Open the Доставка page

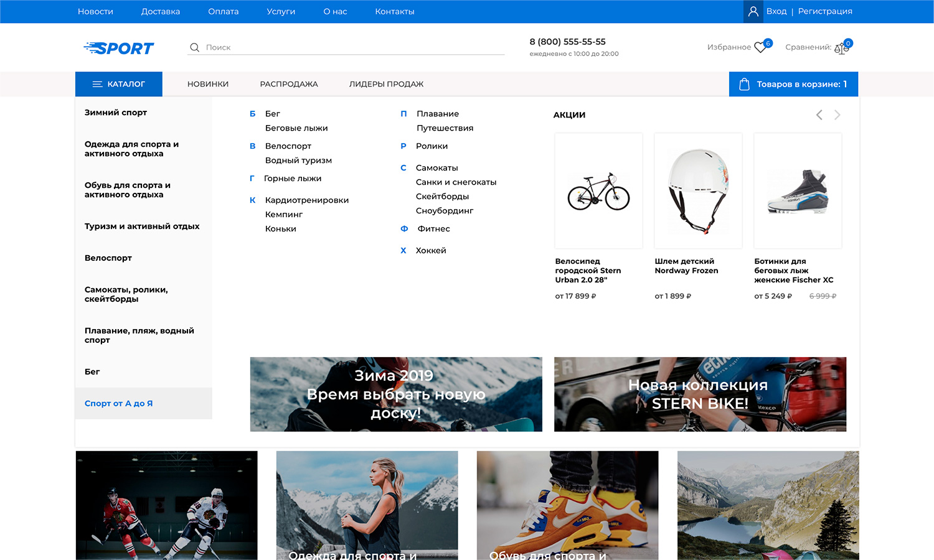161,11
